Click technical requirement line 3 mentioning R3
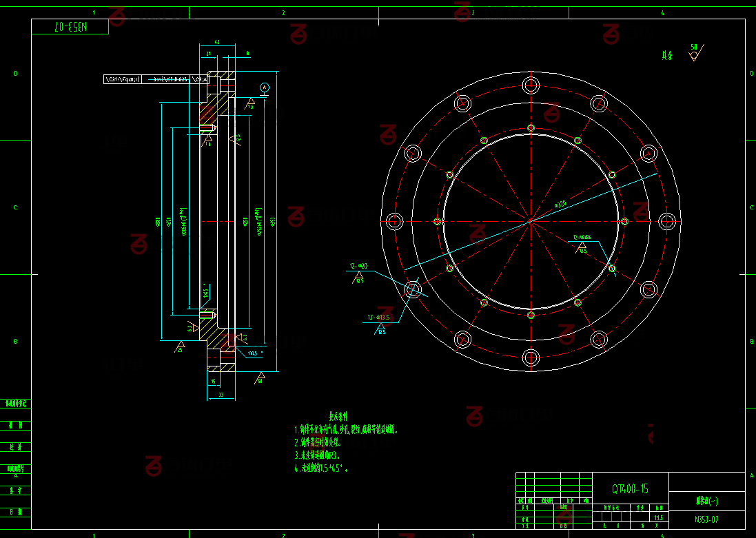 (316, 455)
